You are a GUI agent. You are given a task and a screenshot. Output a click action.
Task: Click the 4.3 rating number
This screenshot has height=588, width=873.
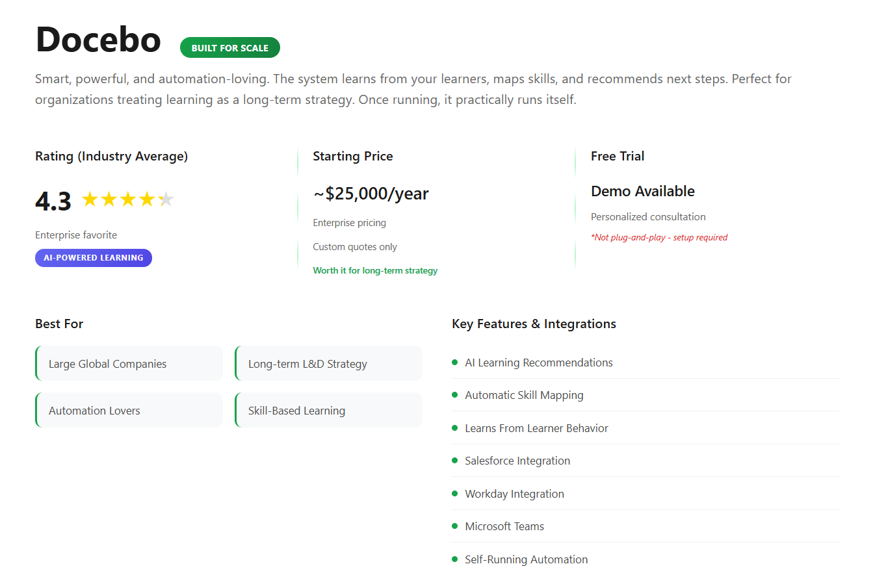pyautogui.click(x=53, y=201)
